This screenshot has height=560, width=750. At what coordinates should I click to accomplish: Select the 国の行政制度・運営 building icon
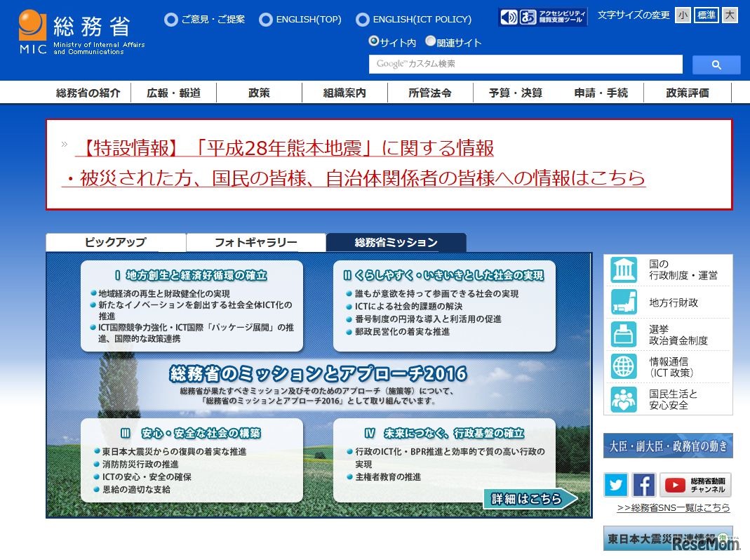(x=624, y=269)
